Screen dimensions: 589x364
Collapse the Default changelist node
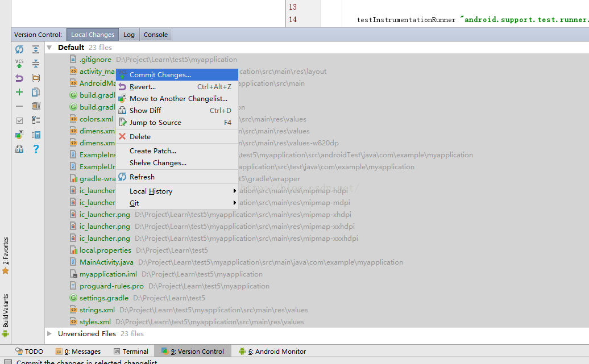(x=49, y=48)
